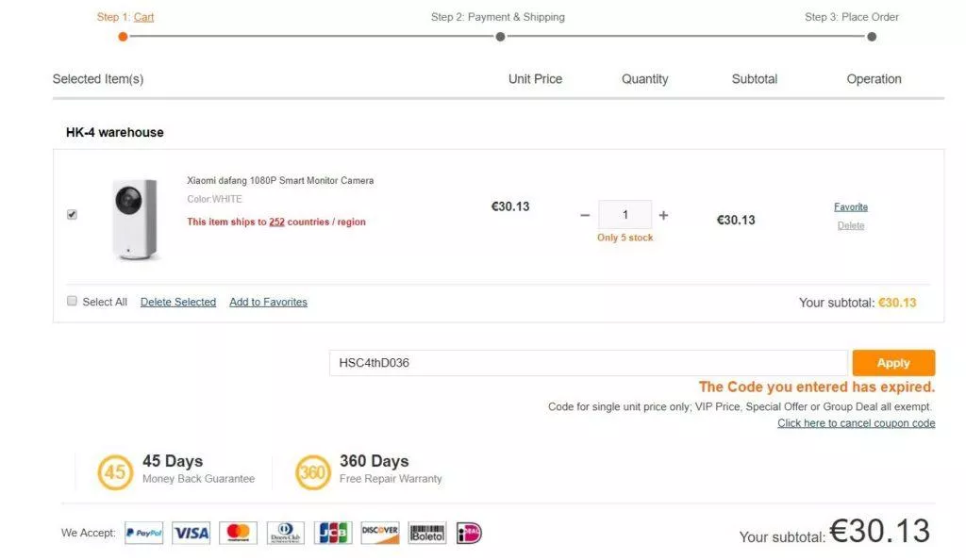Click the Discover card icon
Image resolution: width=966 pixels, height=560 pixels.
pyautogui.click(x=380, y=533)
